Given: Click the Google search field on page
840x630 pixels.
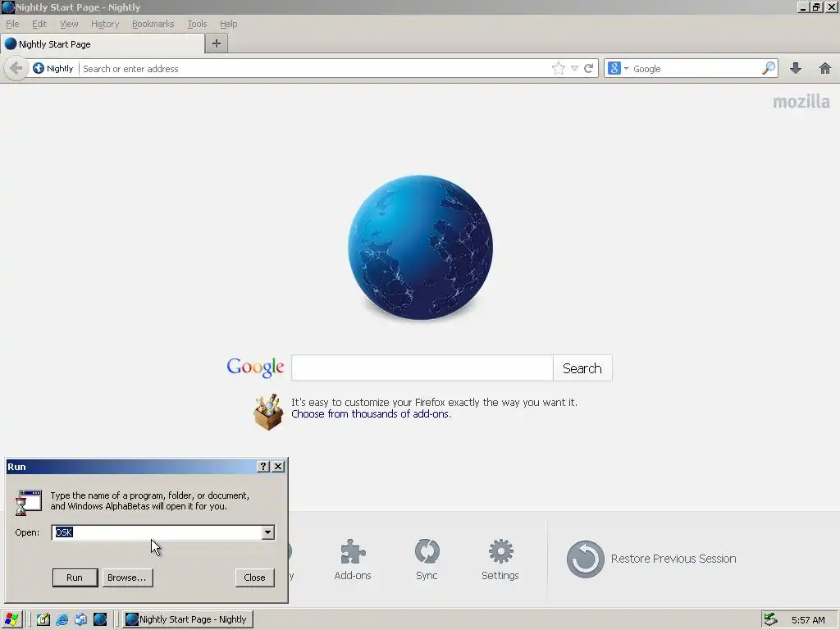Looking at the screenshot, I should [x=422, y=368].
